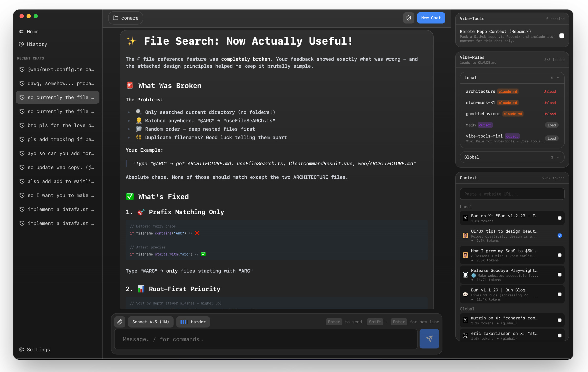This screenshot has height=372, width=588.
Task: Unload the architecture rule
Action: [549, 92]
